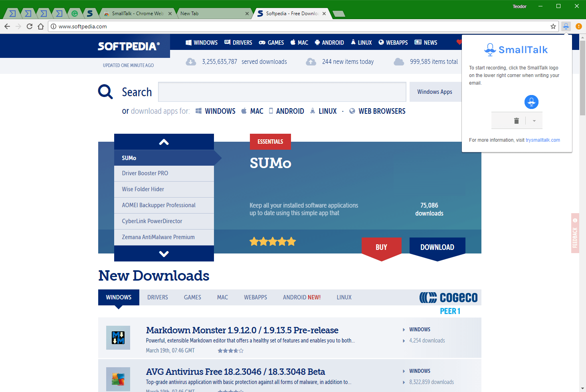Viewport: 586px width, 392px height.
Task: Click the red ESSENTIALS label
Action: point(270,142)
